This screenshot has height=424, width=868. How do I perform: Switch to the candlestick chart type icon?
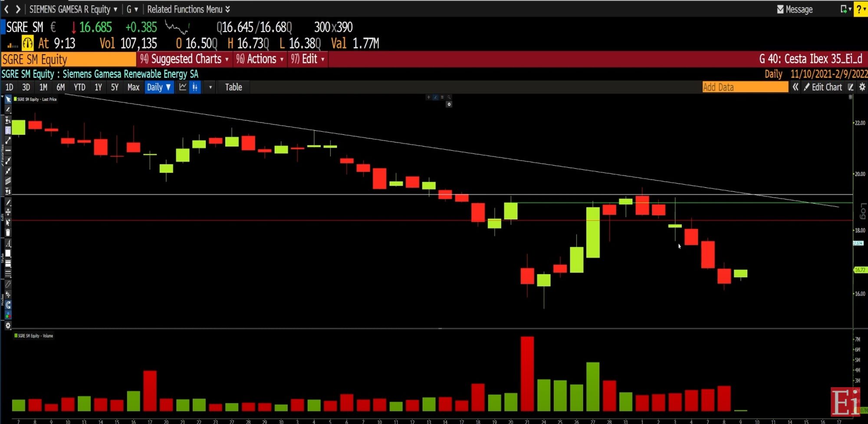195,87
